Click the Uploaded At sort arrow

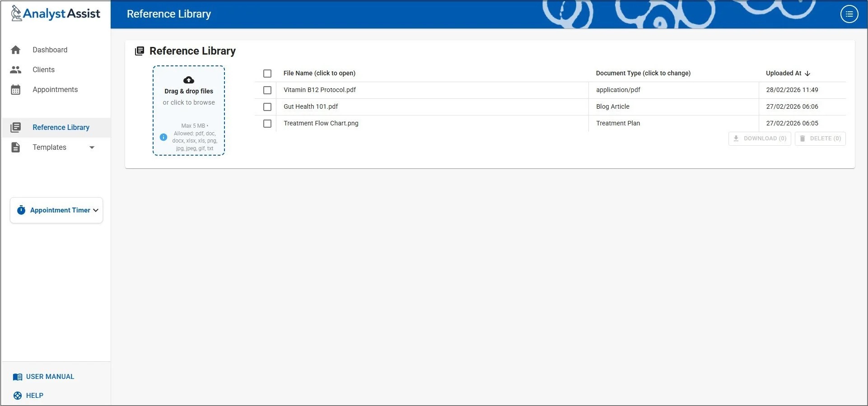coord(807,74)
